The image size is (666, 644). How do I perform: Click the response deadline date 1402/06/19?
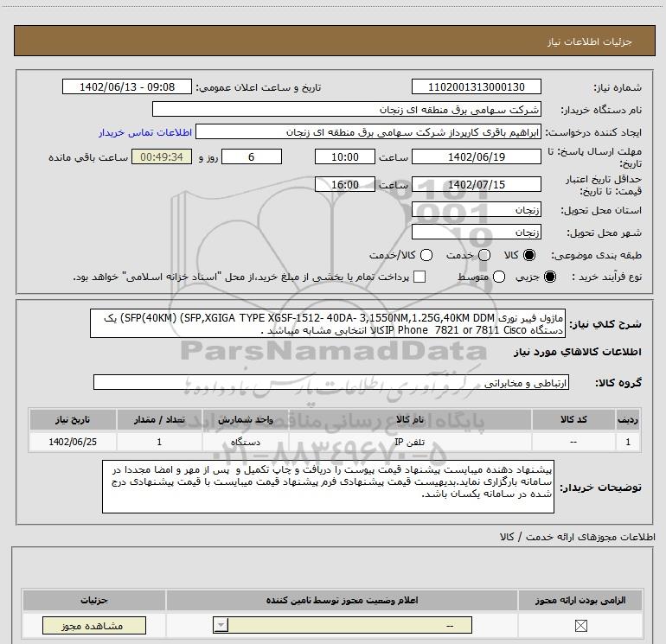tap(476, 157)
